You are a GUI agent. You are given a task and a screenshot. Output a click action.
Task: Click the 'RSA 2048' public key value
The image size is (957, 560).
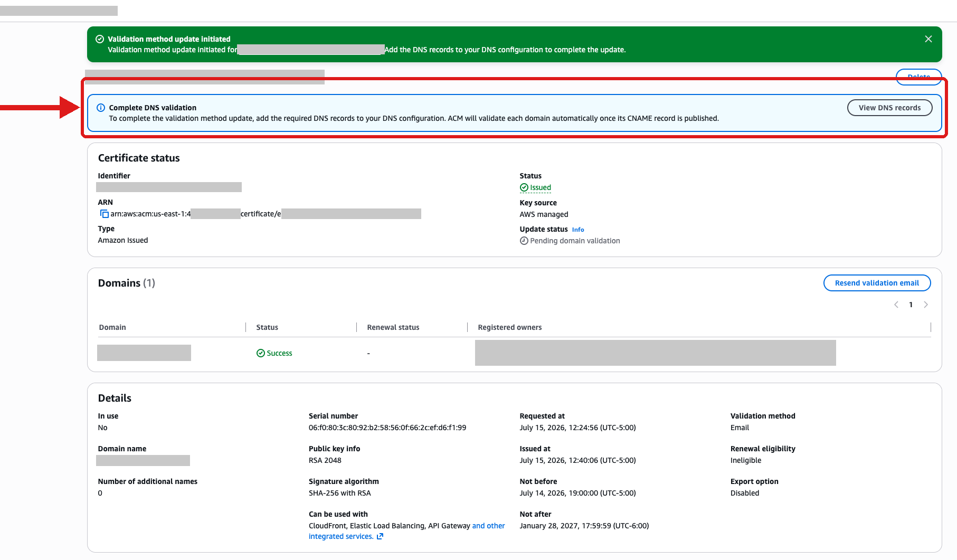pos(325,460)
